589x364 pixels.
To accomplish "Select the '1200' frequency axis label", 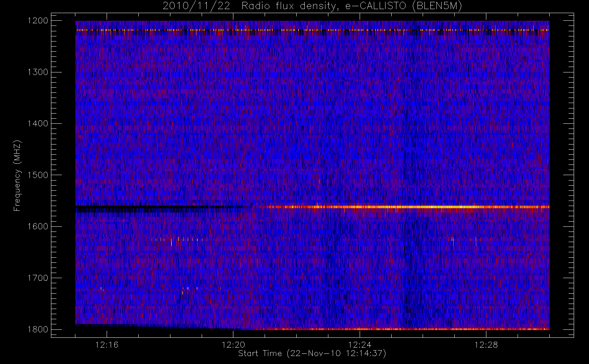I will (x=38, y=21).
